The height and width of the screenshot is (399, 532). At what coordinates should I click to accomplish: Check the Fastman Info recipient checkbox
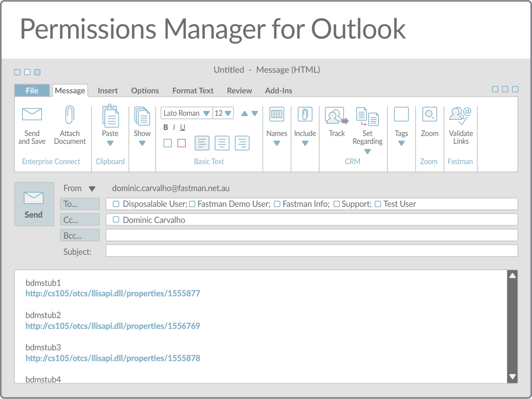point(277,204)
